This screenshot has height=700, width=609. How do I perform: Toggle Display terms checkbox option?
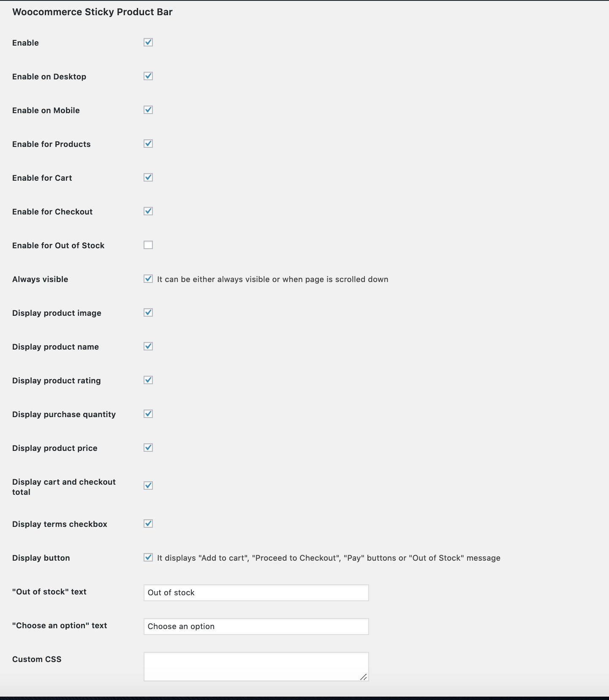click(148, 524)
